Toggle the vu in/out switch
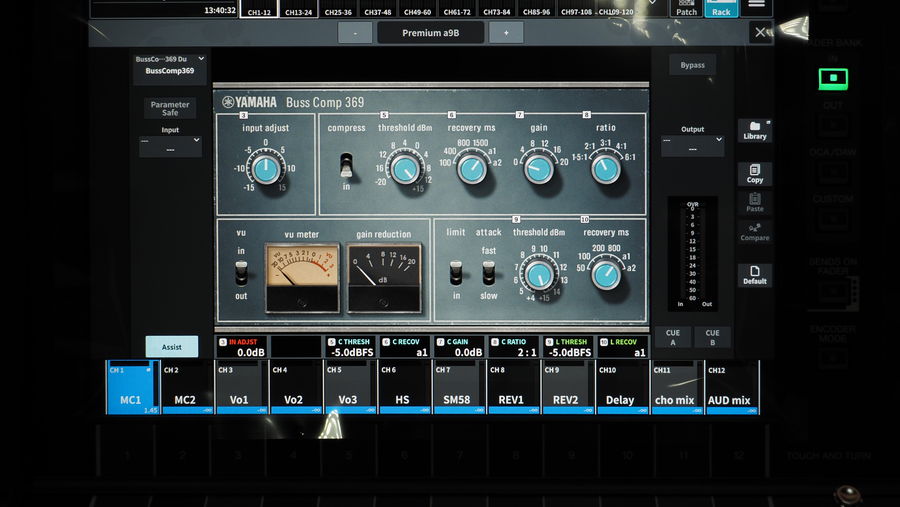The height and width of the screenshot is (507, 900). [241, 272]
